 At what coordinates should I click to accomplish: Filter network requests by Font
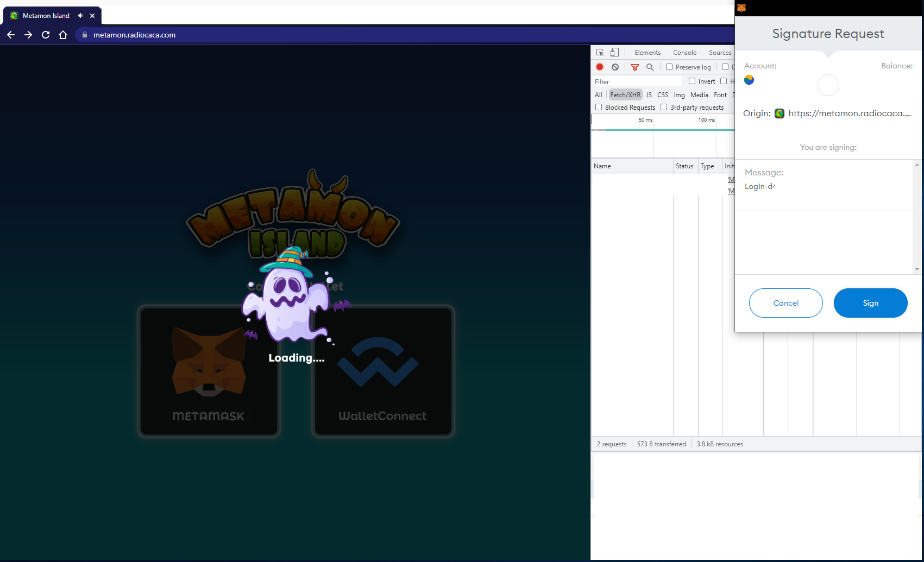(720, 94)
